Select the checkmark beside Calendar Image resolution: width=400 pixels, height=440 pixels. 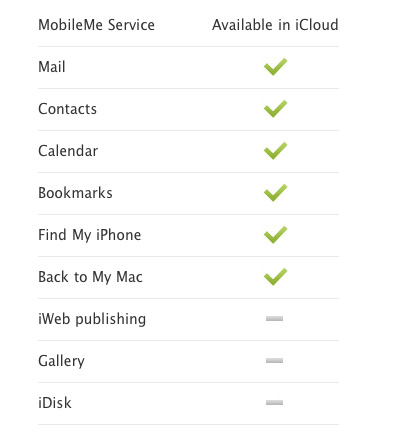[275, 151]
